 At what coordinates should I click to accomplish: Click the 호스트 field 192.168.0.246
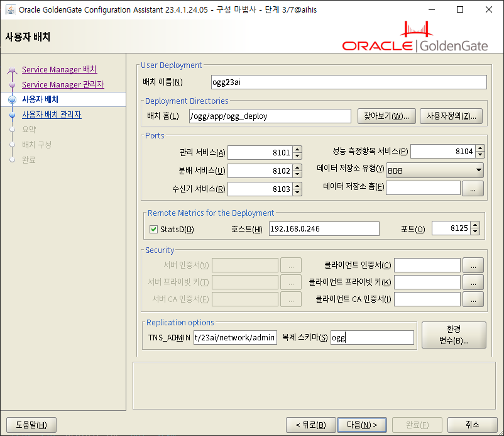click(324, 228)
